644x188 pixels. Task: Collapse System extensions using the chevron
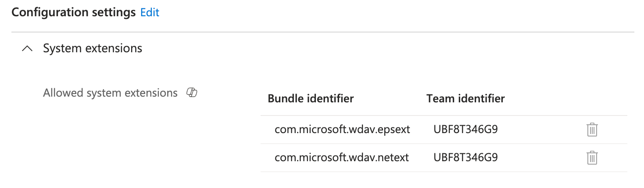(27, 48)
